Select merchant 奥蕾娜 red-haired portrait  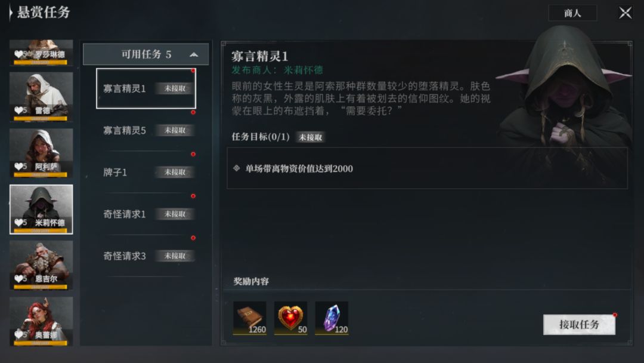click(x=41, y=321)
